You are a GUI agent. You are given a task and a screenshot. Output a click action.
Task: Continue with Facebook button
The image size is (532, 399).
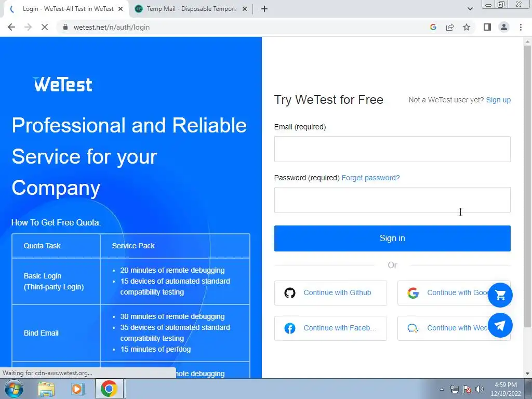330,328
